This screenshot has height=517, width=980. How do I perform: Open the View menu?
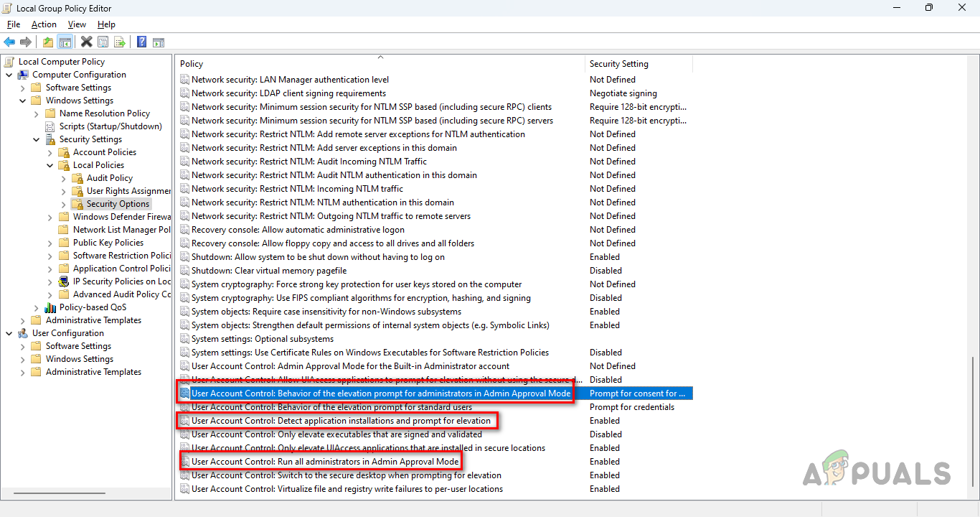pyautogui.click(x=77, y=24)
